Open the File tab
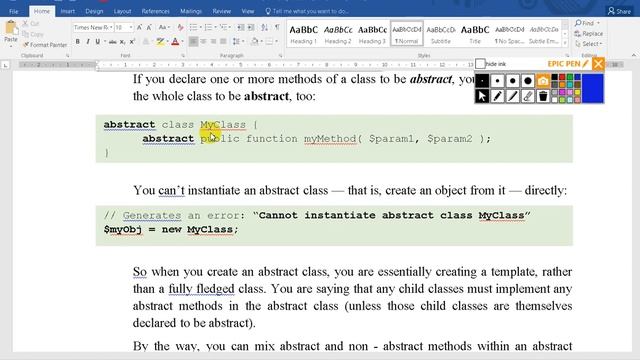Image resolution: width=640 pixels, height=360 pixels. [x=13, y=11]
